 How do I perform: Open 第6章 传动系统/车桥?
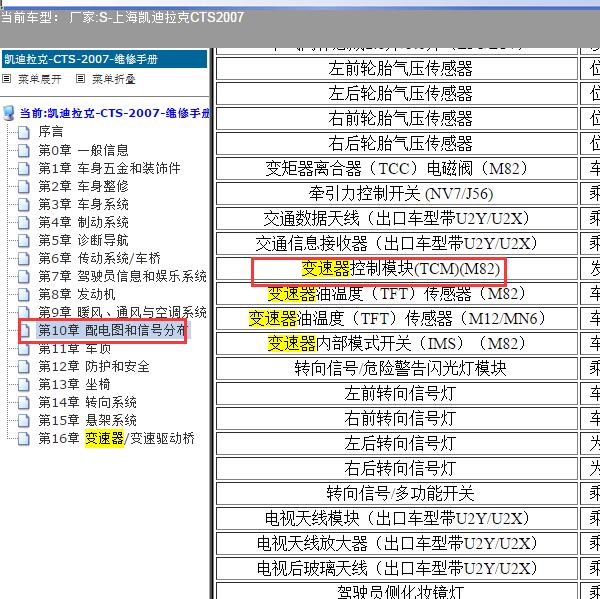pyautogui.click(x=99, y=258)
